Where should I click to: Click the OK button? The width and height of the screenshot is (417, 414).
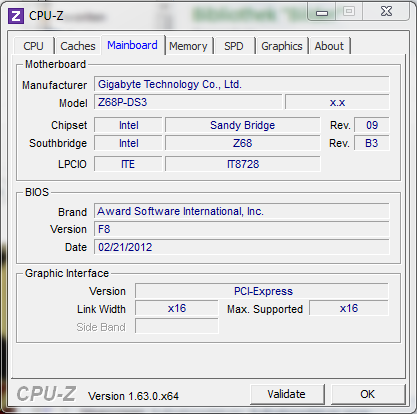(367, 394)
